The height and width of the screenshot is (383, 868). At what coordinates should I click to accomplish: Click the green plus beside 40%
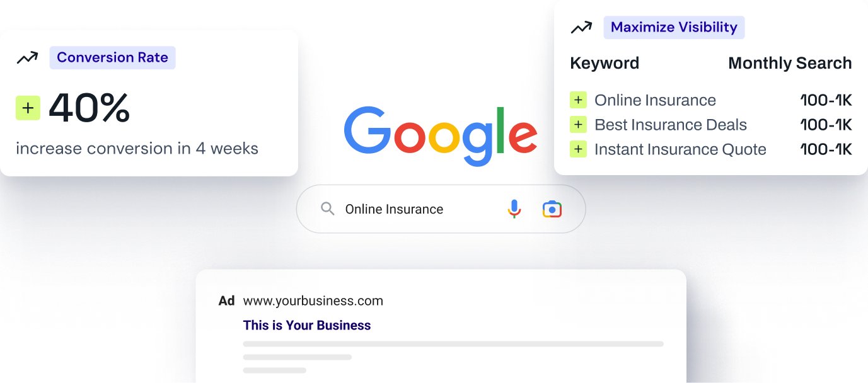[x=28, y=108]
